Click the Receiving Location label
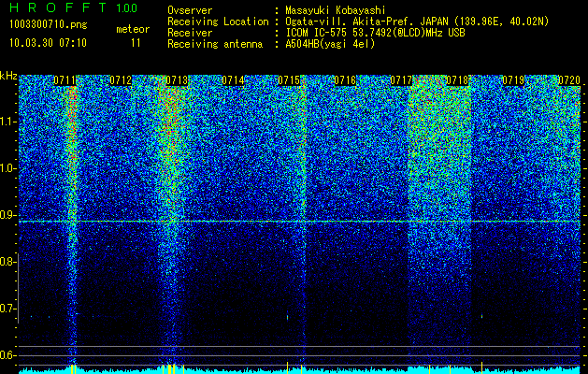The width and height of the screenshot is (588, 374). click(x=218, y=22)
